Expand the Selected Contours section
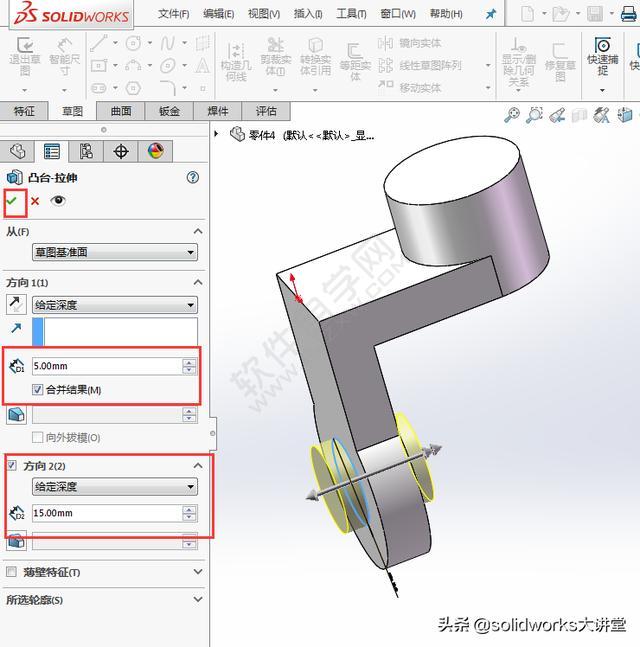The height and width of the screenshot is (647, 640). (x=198, y=599)
